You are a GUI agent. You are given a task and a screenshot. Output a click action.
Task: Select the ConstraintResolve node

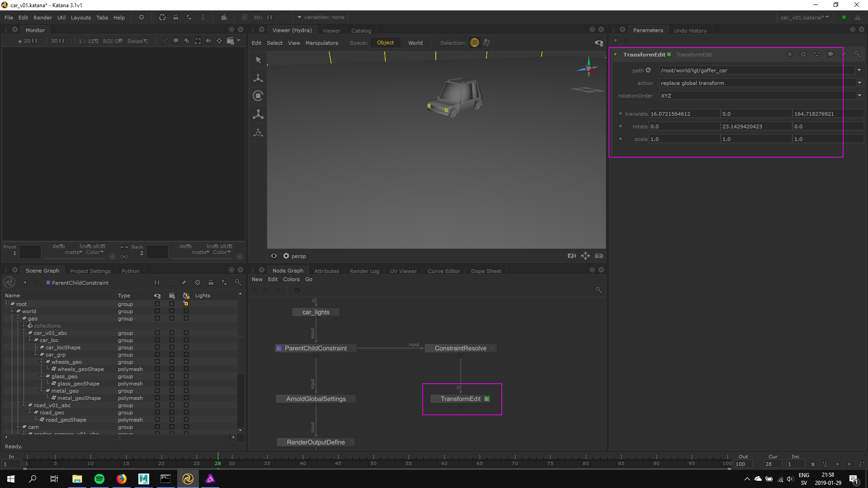tap(461, 348)
